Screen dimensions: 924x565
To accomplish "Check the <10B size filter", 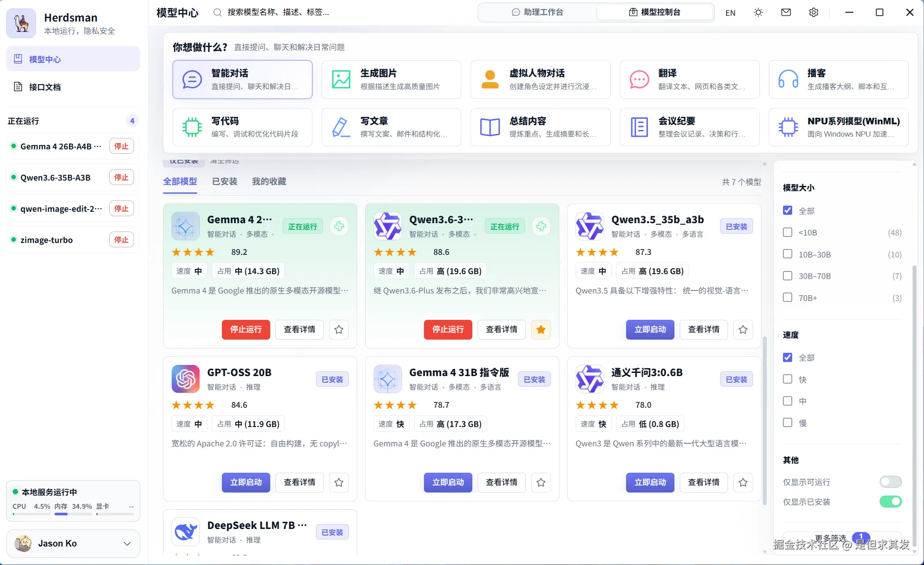I will [788, 232].
